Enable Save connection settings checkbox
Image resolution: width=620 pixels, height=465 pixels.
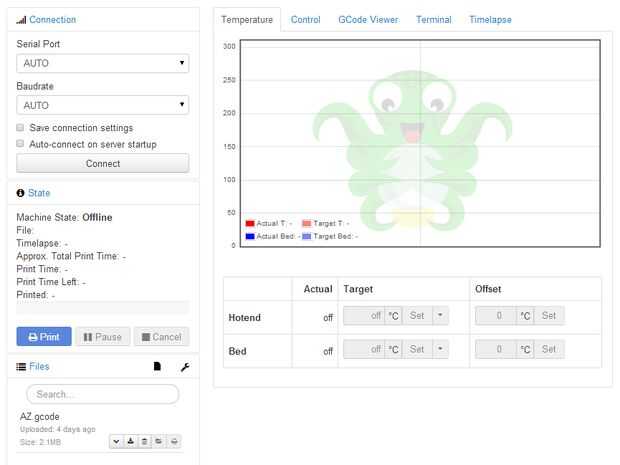(20, 127)
